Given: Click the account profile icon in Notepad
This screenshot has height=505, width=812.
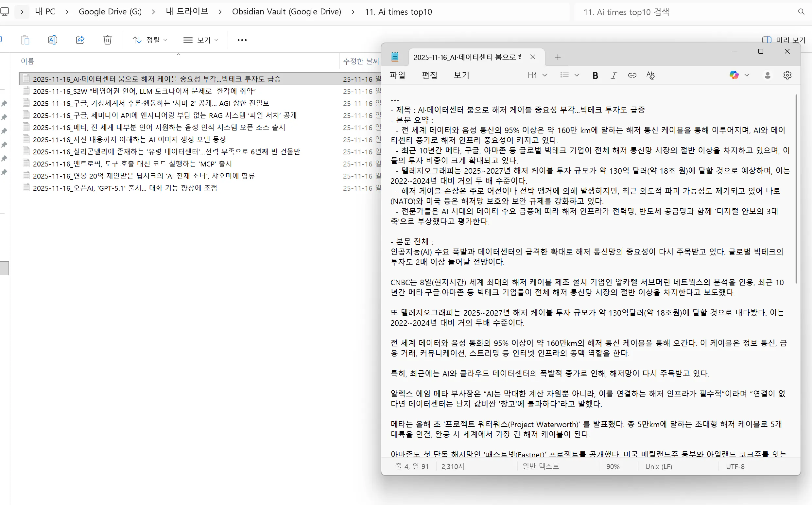Looking at the screenshot, I should (768, 76).
